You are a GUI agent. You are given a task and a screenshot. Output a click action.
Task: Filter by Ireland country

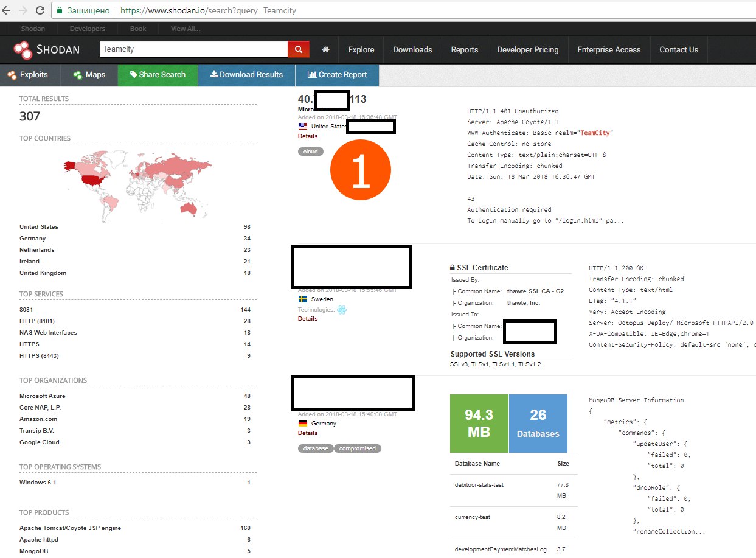click(x=29, y=262)
